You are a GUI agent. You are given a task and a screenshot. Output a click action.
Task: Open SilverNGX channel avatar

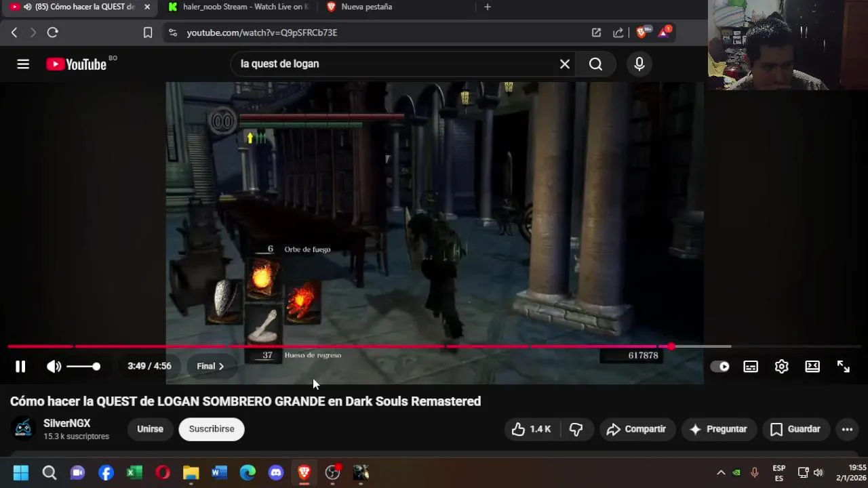tap(24, 429)
